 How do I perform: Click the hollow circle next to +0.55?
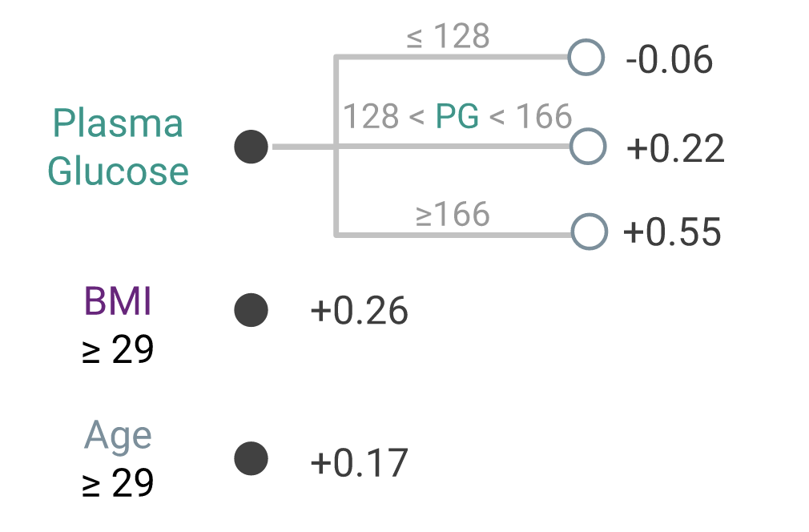click(590, 232)
